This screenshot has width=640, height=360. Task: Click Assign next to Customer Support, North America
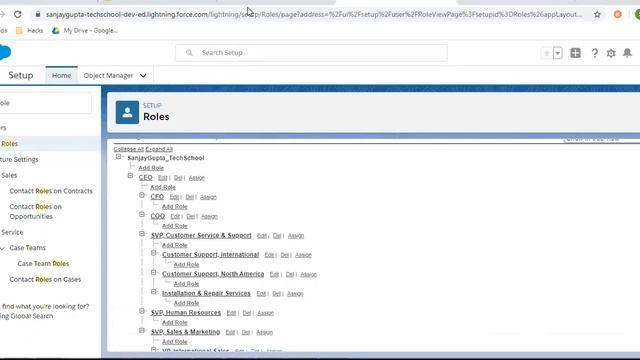pyautogui.click(x=309, y=274)
